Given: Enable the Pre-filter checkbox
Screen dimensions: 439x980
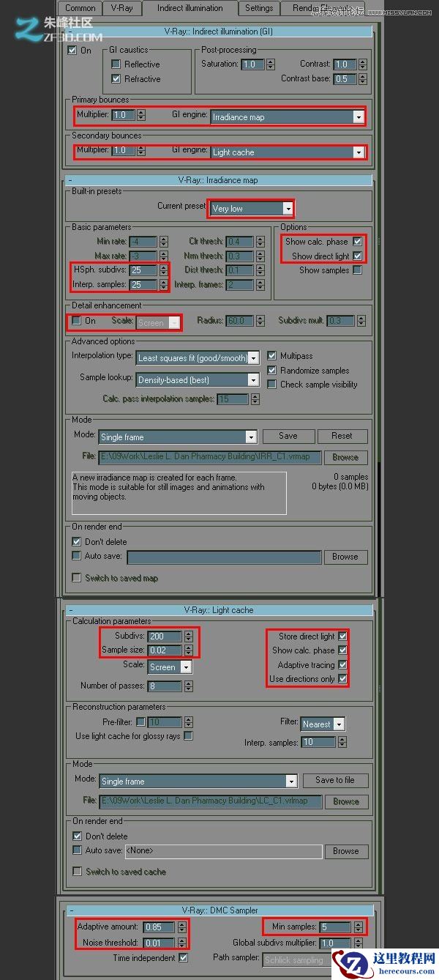Looking at the screenshot, I should [x=140, y=722].
